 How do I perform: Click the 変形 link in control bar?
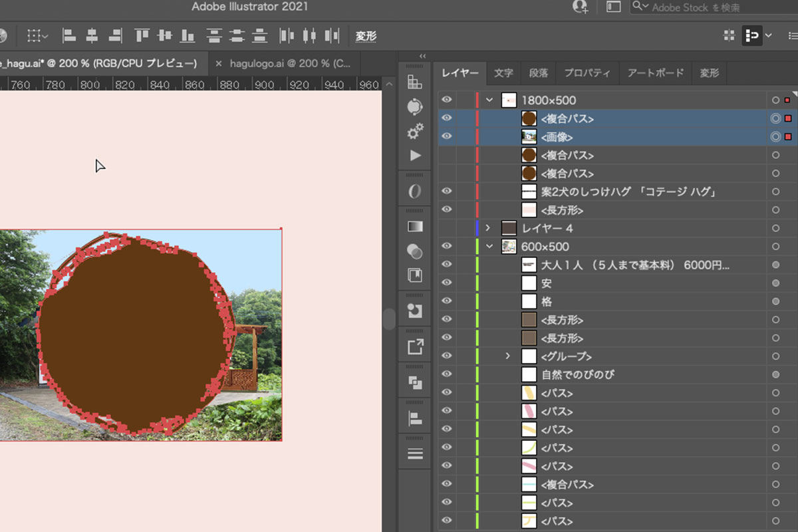tap(366, 36)
